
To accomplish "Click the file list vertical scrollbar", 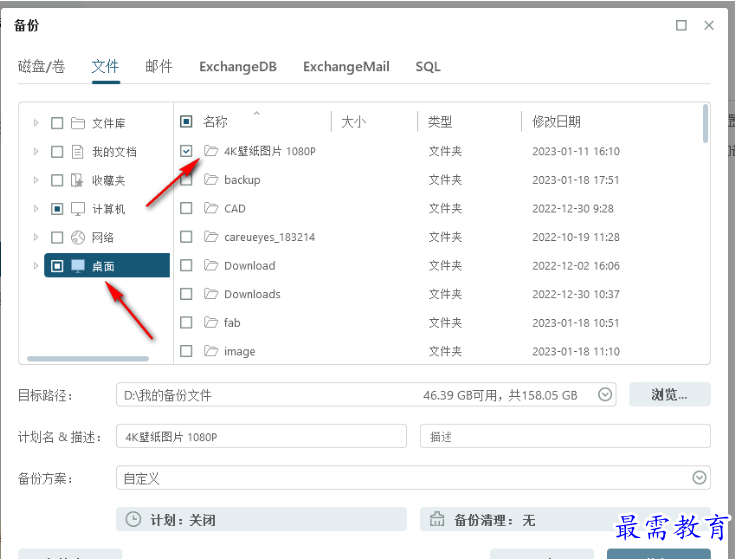I will (x=705, y=124).
